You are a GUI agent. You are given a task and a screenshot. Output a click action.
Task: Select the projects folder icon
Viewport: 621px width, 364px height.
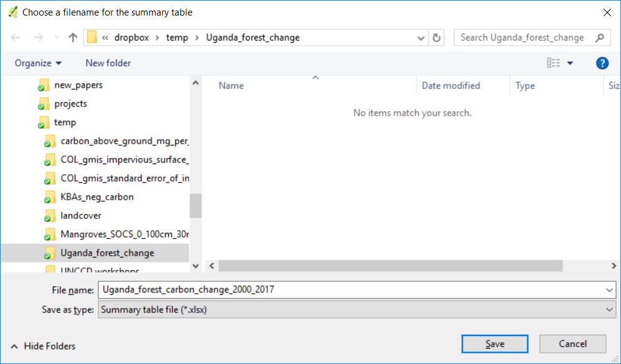click(x=44, y=104)
